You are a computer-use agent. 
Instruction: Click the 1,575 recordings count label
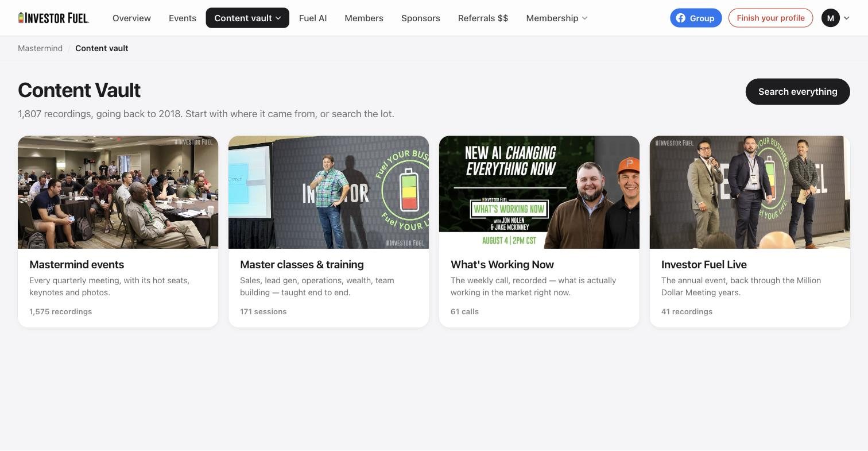pyautogui.click(x=60, y=311)
